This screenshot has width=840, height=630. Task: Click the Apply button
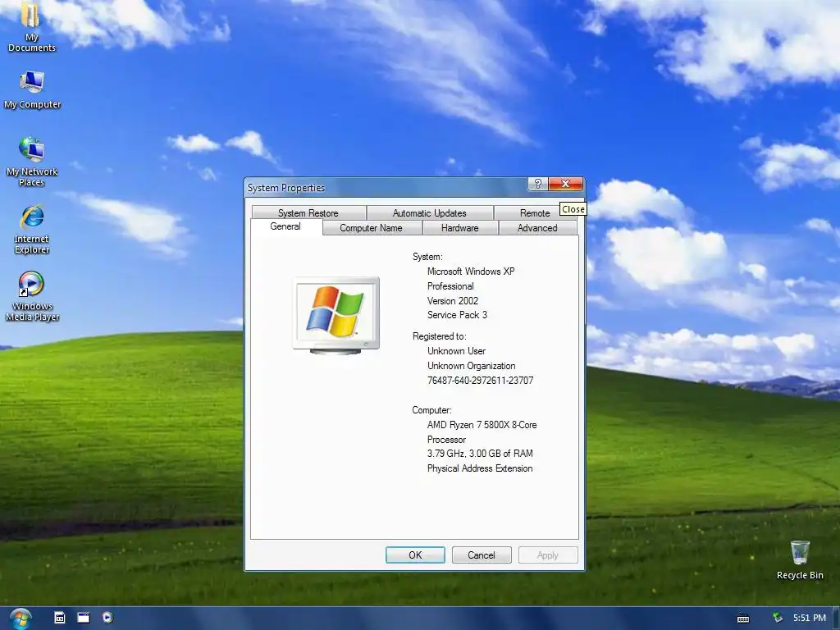point(547,555)
